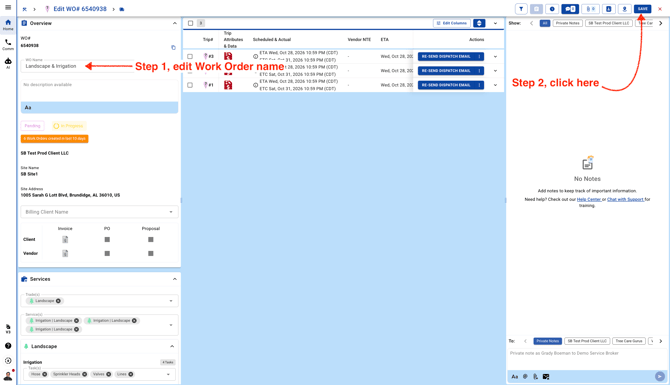Image resolution: width=670 pixels, height=385 pixels.
Task: Address note to SB Test Prod Client LLC
Action: 587,341
